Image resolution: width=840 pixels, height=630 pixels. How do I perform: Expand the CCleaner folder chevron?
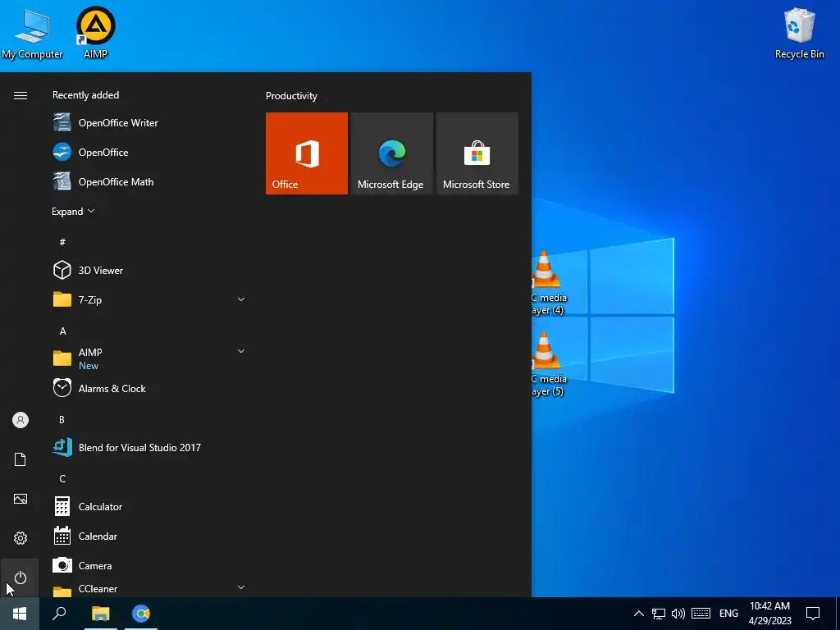pos(241,587)
